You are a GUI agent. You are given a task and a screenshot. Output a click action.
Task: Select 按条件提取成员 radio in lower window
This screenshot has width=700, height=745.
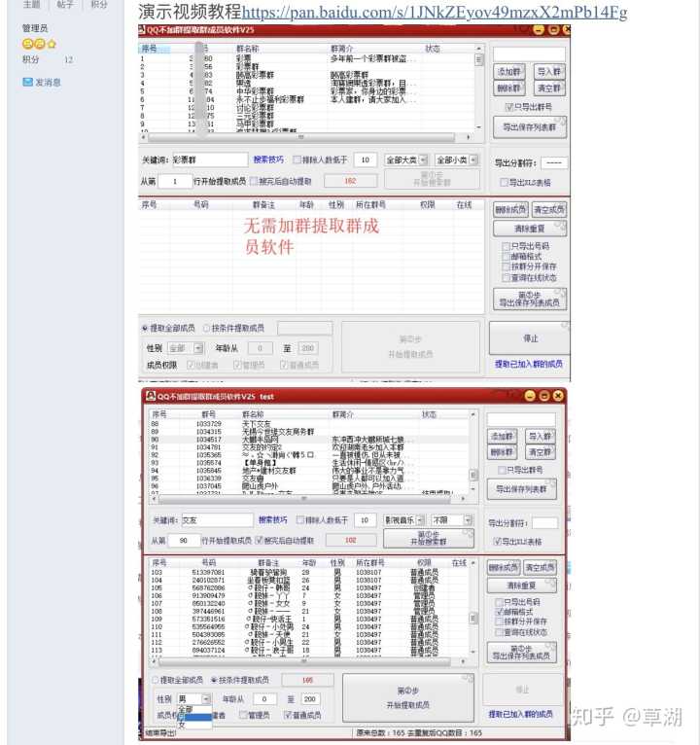click(214, 680)
